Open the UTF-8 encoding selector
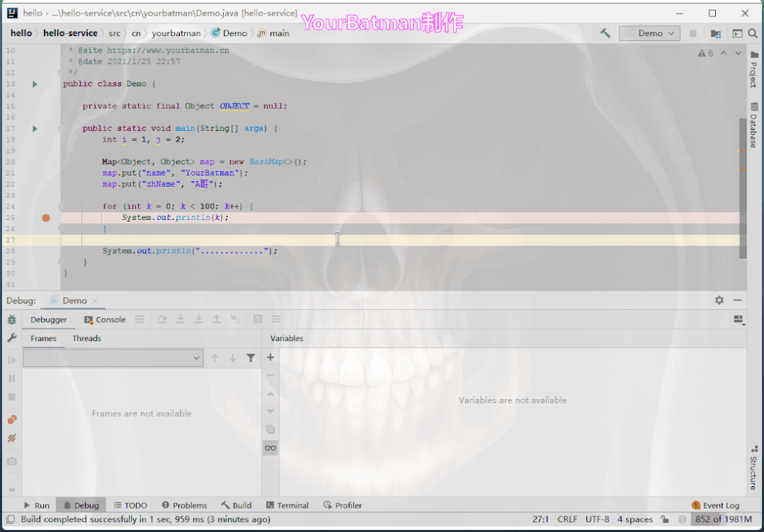The width and height of the screenshot is (764, 532). point(597,519)
